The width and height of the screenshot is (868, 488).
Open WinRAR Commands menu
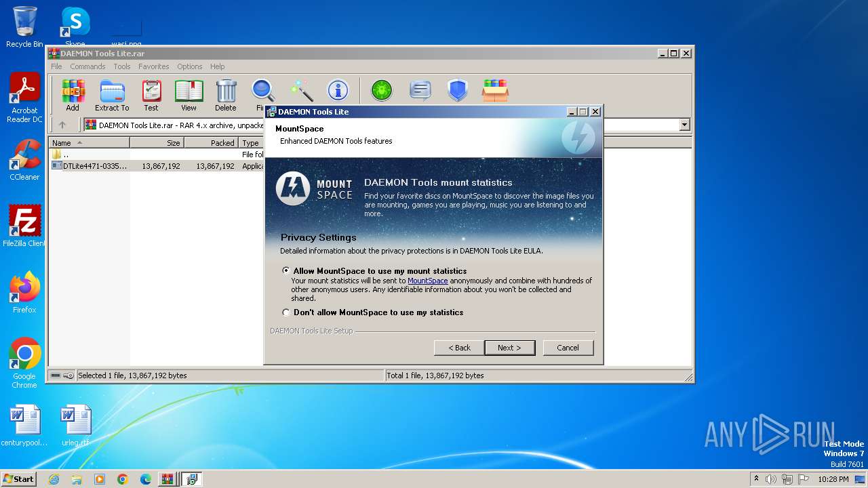87,66
